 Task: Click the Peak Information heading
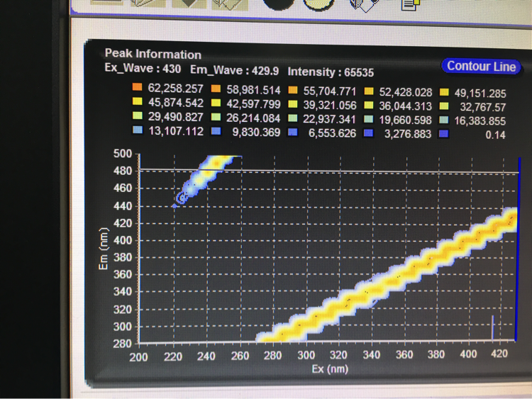153,54
